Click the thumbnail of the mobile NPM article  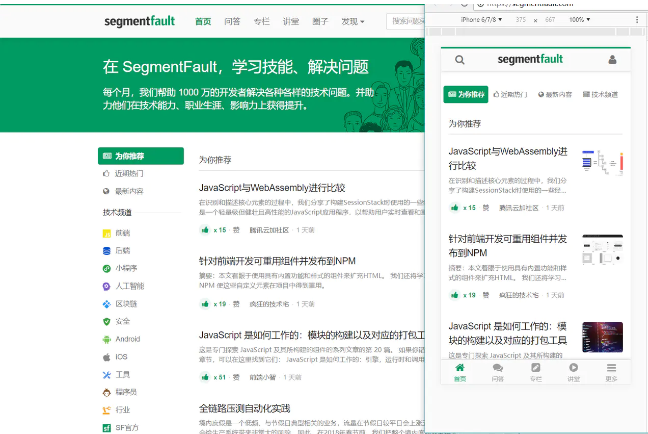point(602,250)
